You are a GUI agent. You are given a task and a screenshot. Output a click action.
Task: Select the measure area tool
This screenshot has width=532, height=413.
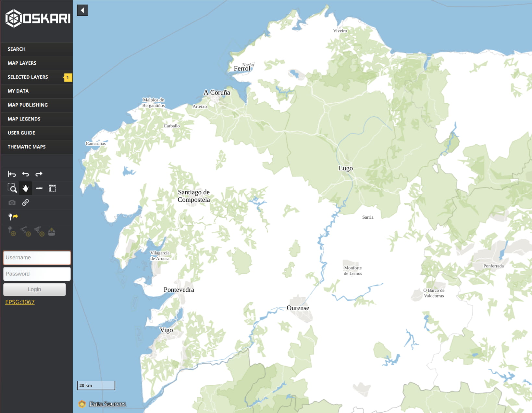pyautogui.click(x=52, y=188)
